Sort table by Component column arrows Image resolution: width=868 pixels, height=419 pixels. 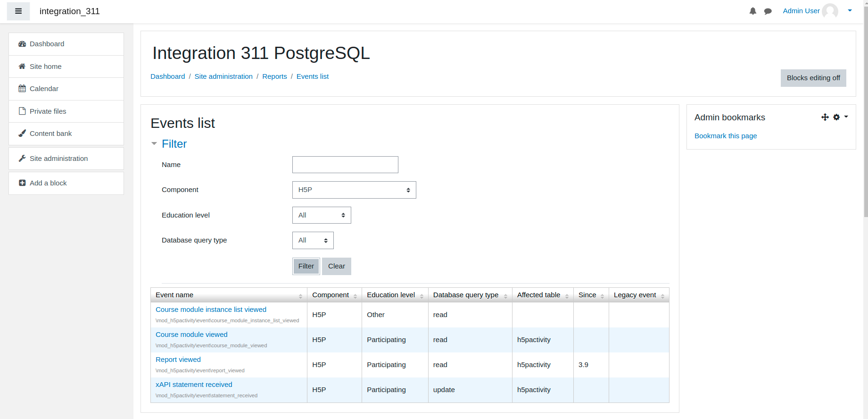[355, 296]
